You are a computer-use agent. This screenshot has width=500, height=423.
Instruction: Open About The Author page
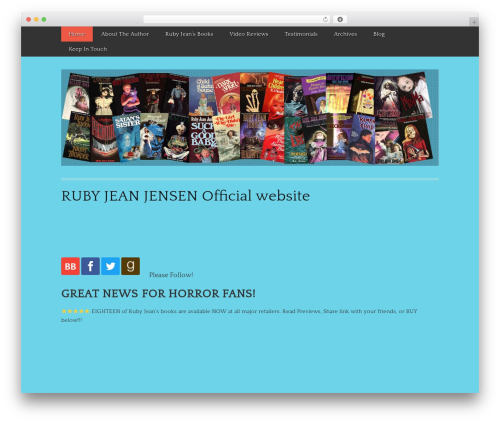125,34
